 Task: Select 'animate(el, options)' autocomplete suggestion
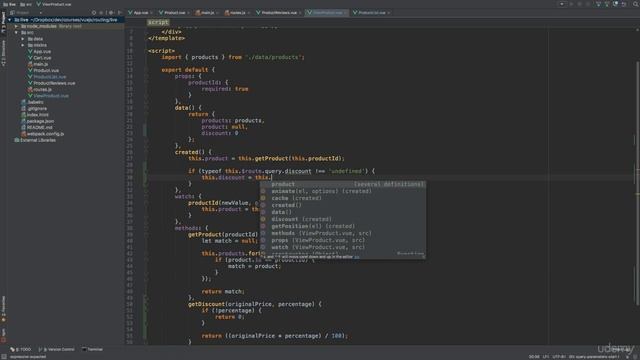pos(342,191)
